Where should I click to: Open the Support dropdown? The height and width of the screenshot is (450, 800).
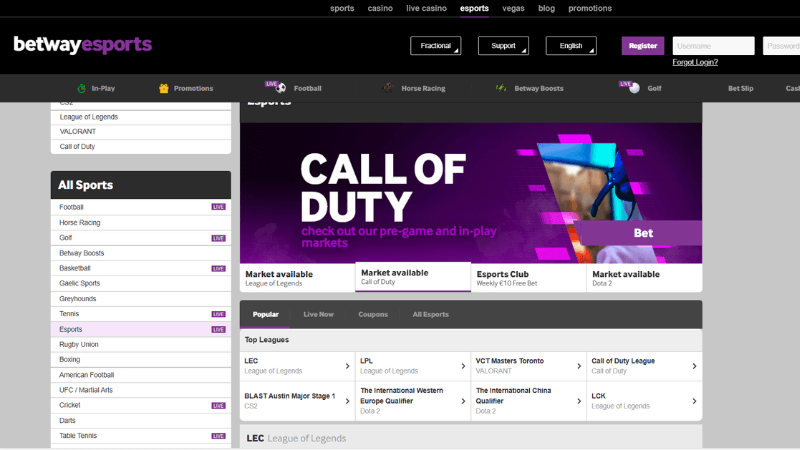503,46
